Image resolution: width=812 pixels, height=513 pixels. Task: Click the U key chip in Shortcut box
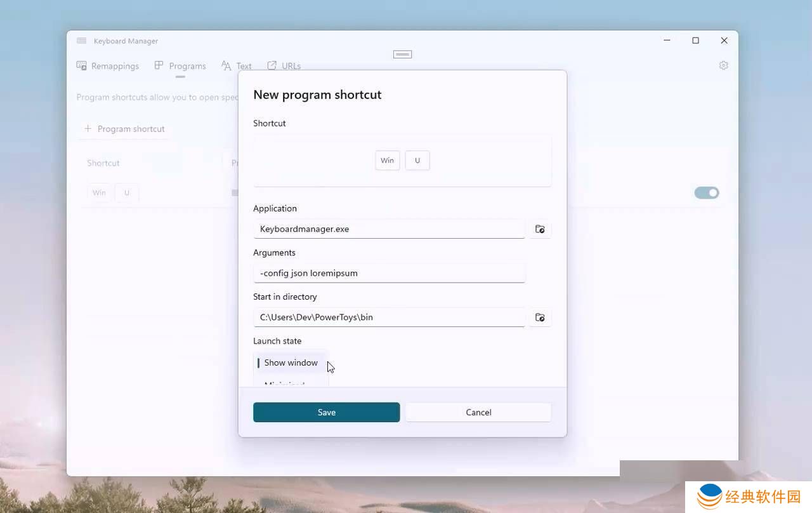417,161
